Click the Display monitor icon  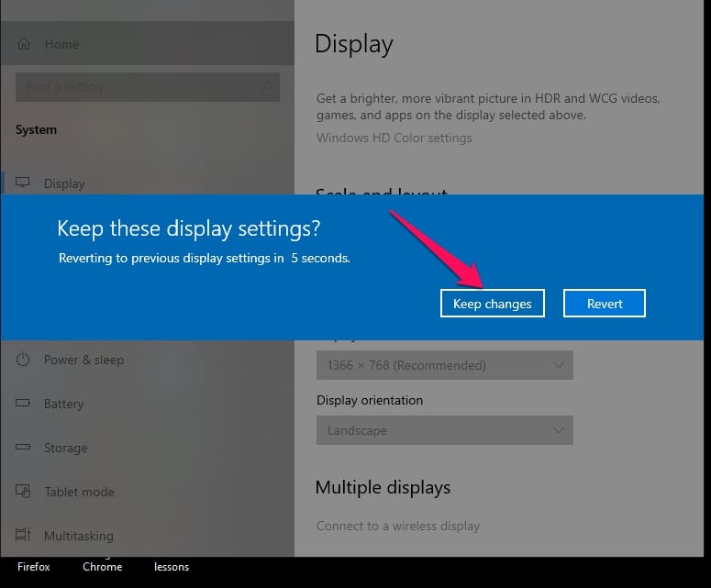[23, 183]
